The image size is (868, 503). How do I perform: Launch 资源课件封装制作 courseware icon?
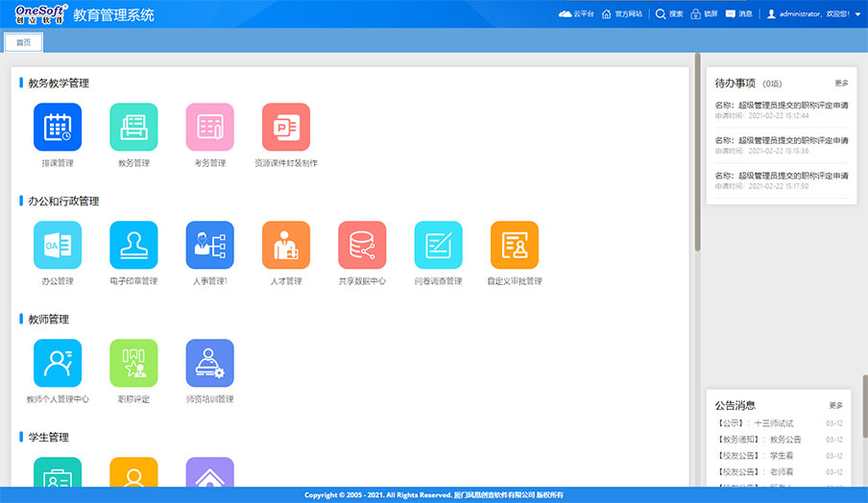[285, 128]
